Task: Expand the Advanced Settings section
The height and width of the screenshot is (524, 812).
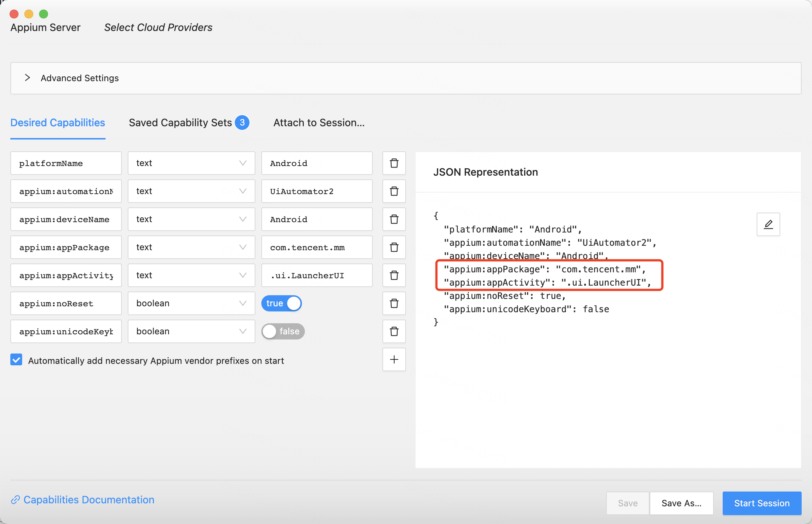Action: tap(27, 78)
